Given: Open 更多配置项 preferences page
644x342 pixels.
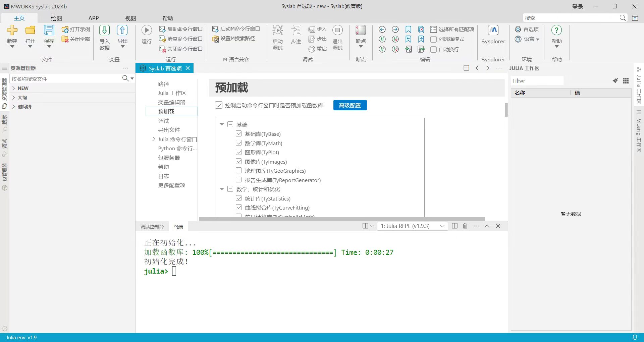Looking at the screenshot, I should 172,185.
